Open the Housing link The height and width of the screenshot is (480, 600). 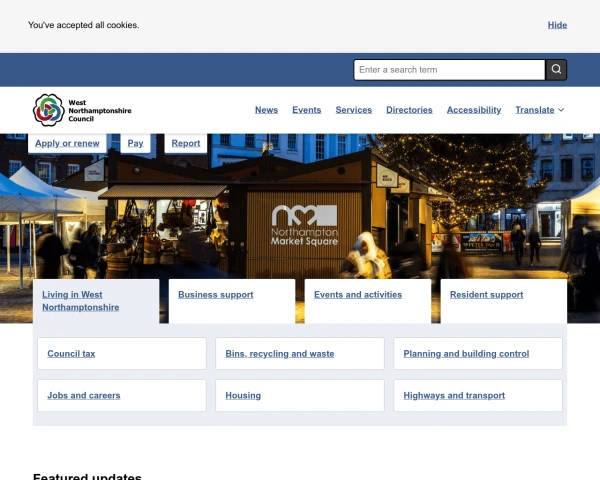pos(300,395)
